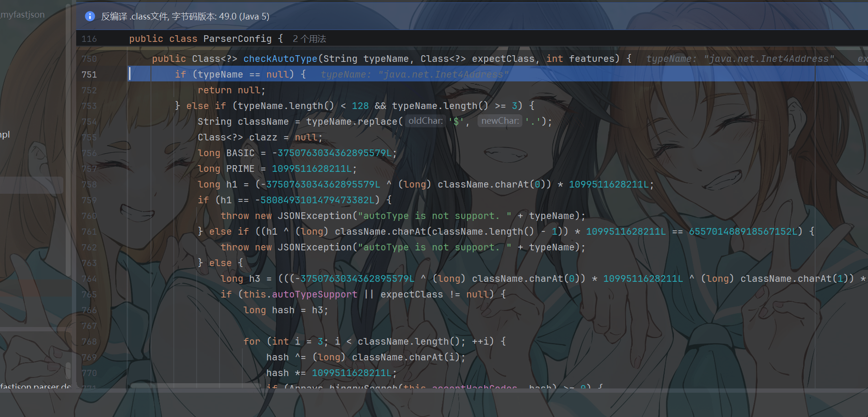
Task: Click the for keyword on line 768
Action: tap(252, 342)
